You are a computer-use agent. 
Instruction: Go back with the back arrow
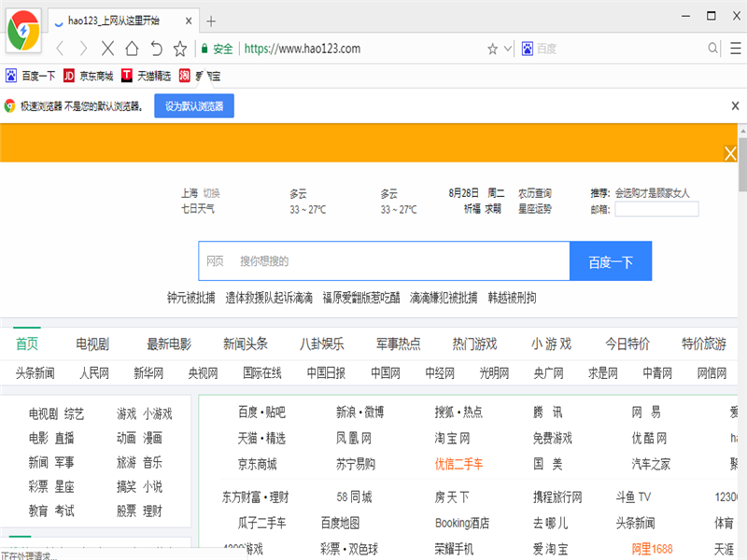click(60, 49)
